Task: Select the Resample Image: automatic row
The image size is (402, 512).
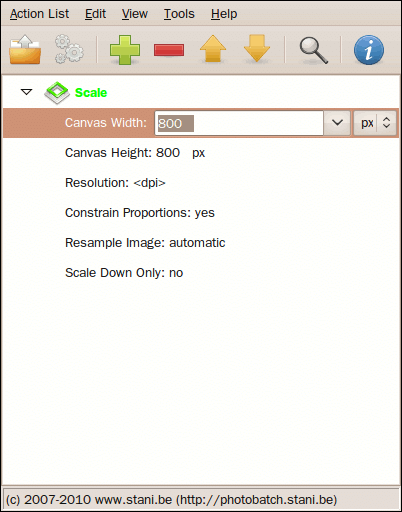Action: pyautogui.click(x=145, y=243)
